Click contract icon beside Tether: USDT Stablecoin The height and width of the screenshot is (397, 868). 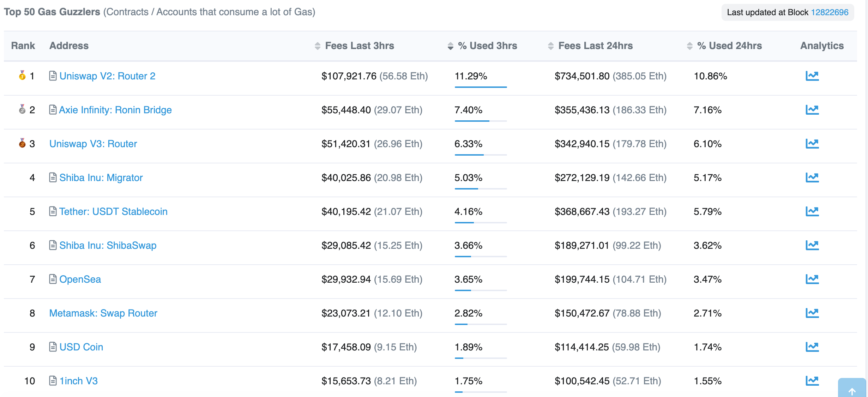53,211
